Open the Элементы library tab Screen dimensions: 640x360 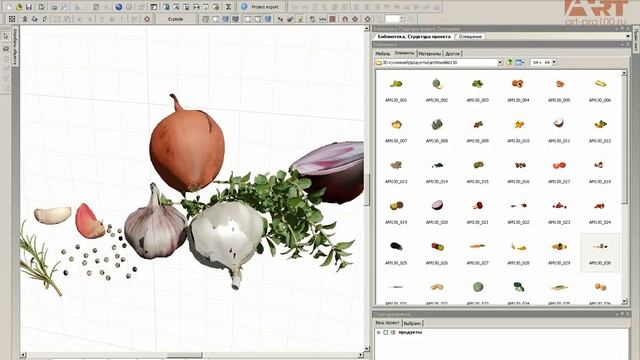404,53
